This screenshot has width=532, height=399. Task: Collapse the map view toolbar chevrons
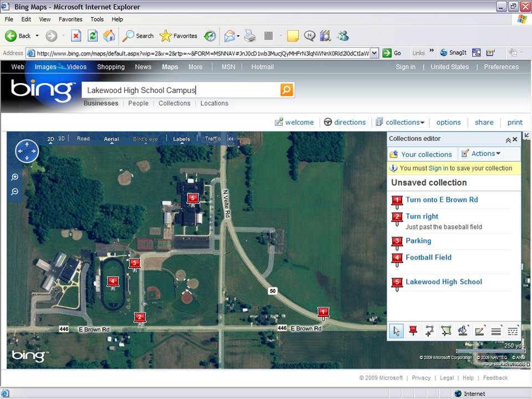pyautogui.click(x=231, y=139)
